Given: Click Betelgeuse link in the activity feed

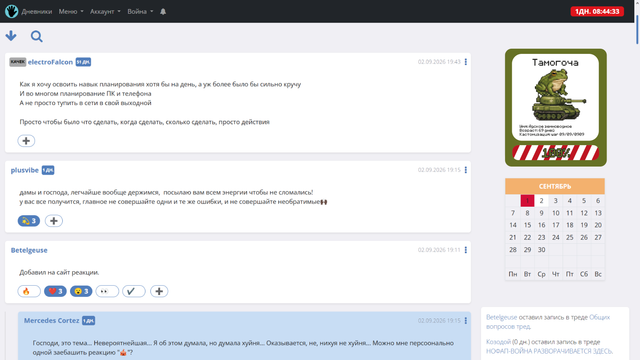Looking at the screenshot, I should pos(502,317).
